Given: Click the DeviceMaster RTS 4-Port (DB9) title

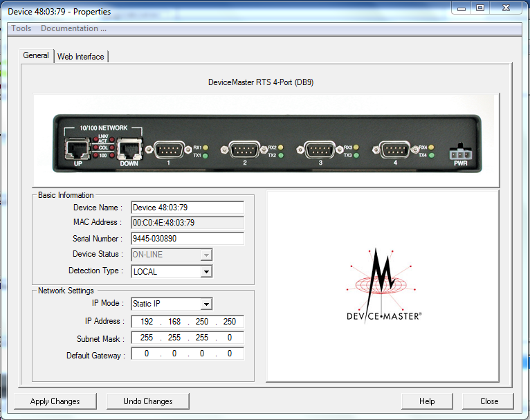Looking at the screenshot, I should click(261, 82).
